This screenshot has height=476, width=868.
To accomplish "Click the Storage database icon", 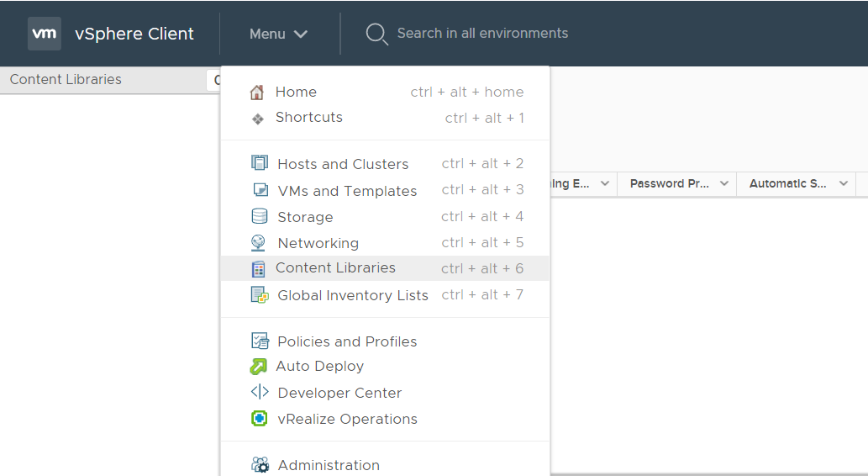I will click(260, 216).
